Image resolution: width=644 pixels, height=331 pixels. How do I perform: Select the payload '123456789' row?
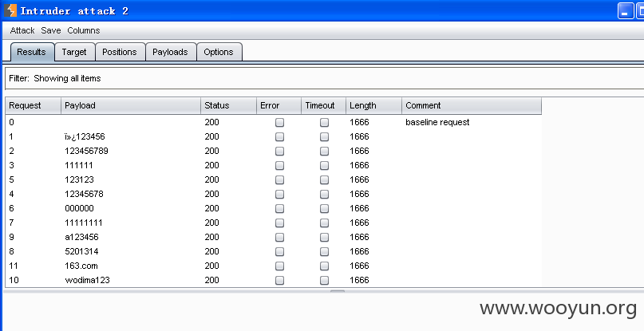[274, 151]
